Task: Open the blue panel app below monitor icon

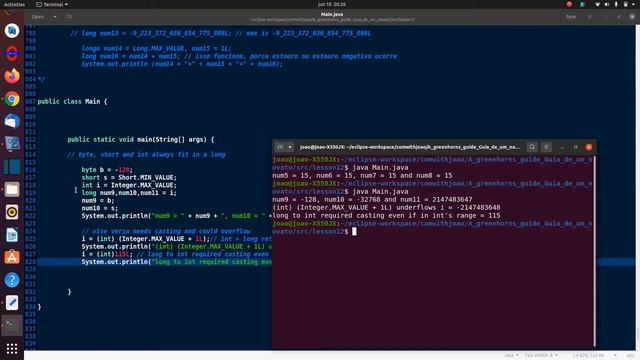Action: (x=12, y=167)
